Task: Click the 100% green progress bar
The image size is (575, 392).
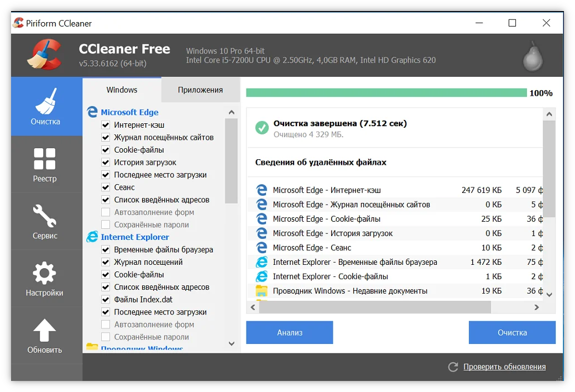Action: 386,93
